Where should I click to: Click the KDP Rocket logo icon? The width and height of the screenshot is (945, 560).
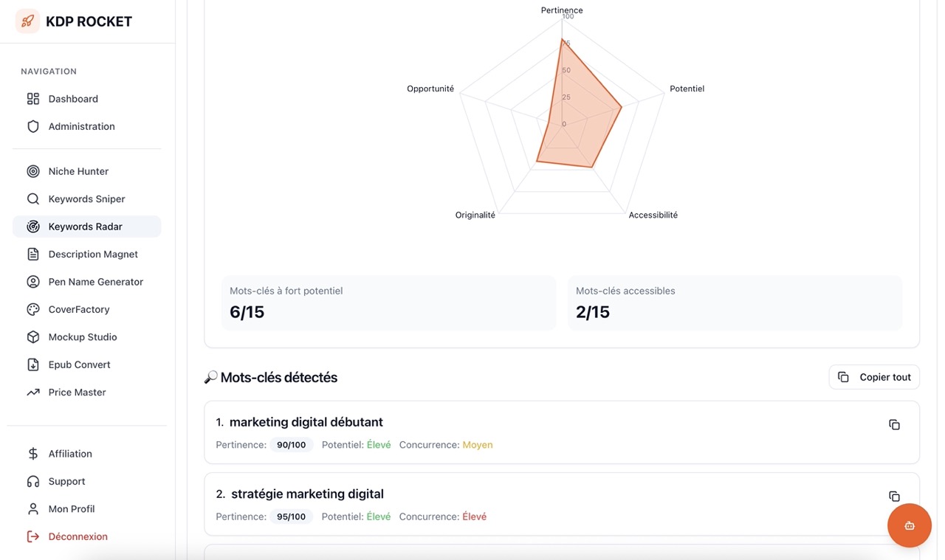(x=27, y=21)
